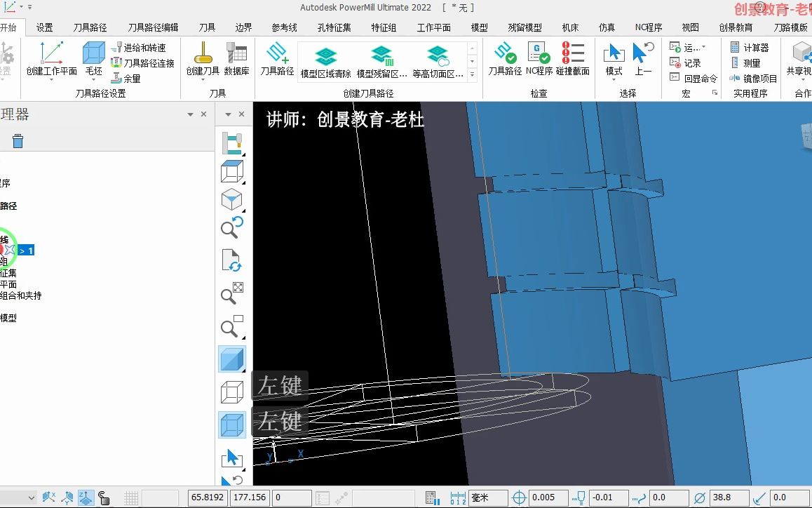Close the view toolbar panel
This screenshot has width=812, height=508.
(241, 114)
